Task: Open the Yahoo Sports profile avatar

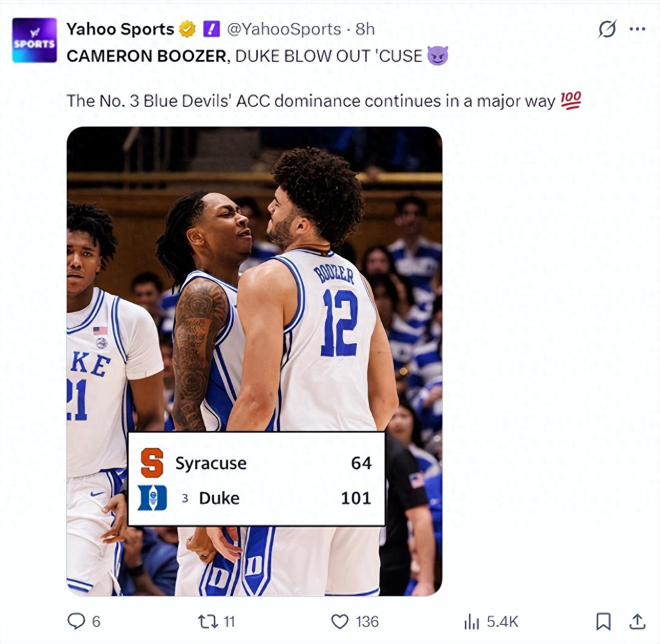Action: [x=34, y=40]
